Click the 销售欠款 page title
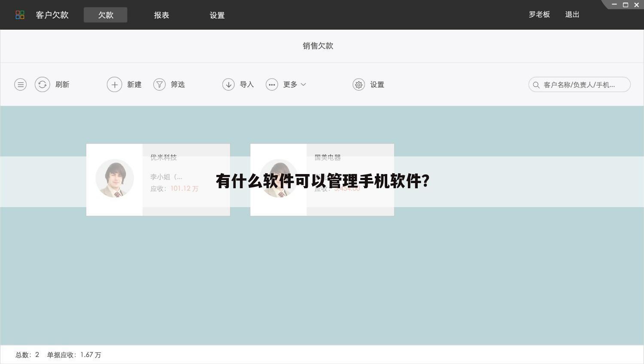Screen dimensions: 644x364 [318, 46]
